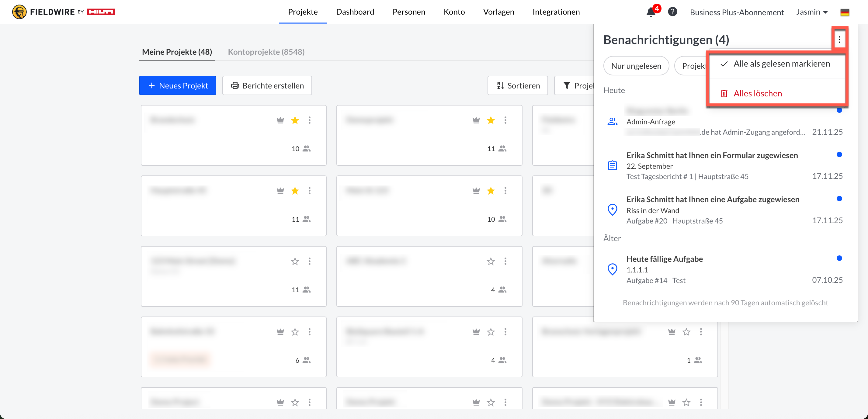
Task: Click the 'Neues Projekt' button
Action: (178, 85)
